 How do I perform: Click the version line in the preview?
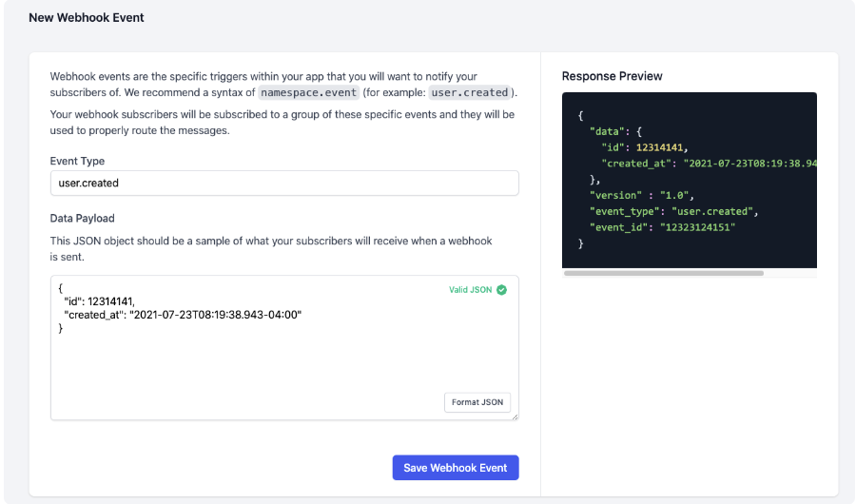638,195
